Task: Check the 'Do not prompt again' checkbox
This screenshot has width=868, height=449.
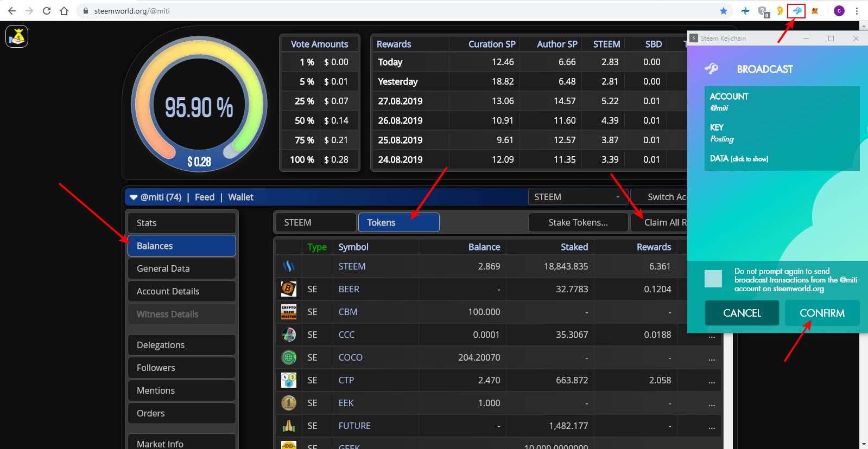Action: point(713,279)
